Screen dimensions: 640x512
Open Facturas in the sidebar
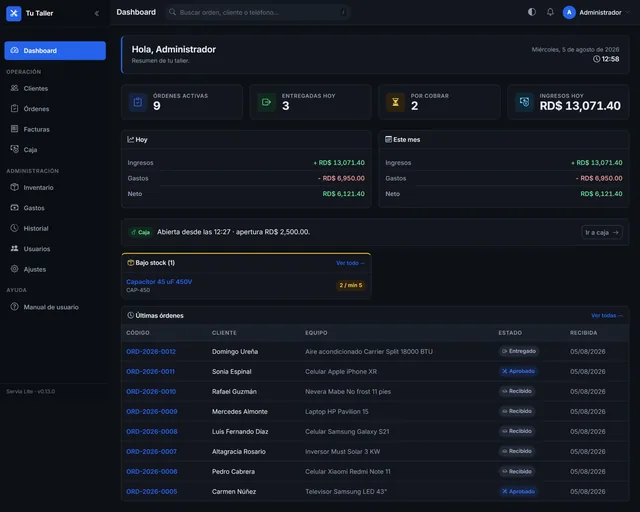55,129
